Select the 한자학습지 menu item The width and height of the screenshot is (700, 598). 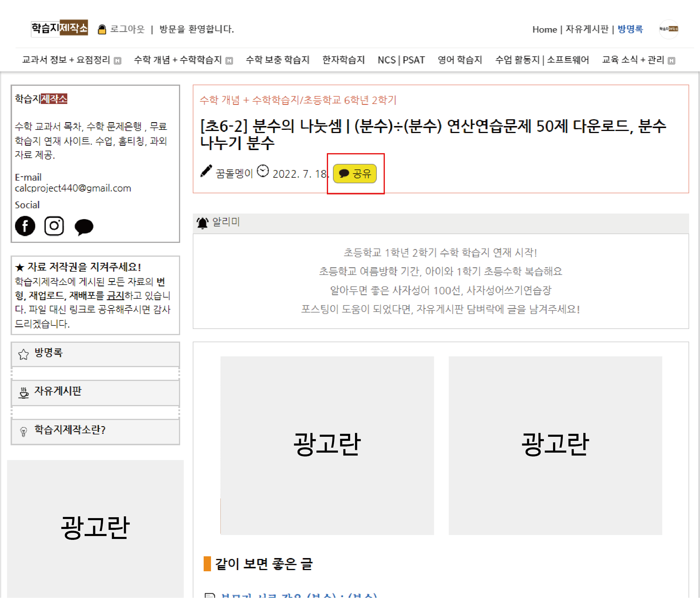(343, 60)
